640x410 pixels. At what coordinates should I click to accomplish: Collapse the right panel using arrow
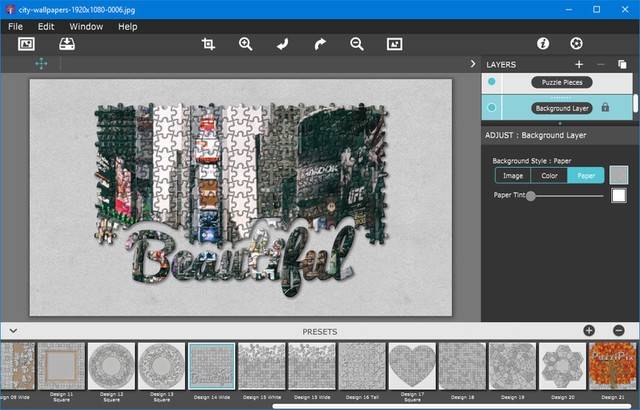click(472, 64)
